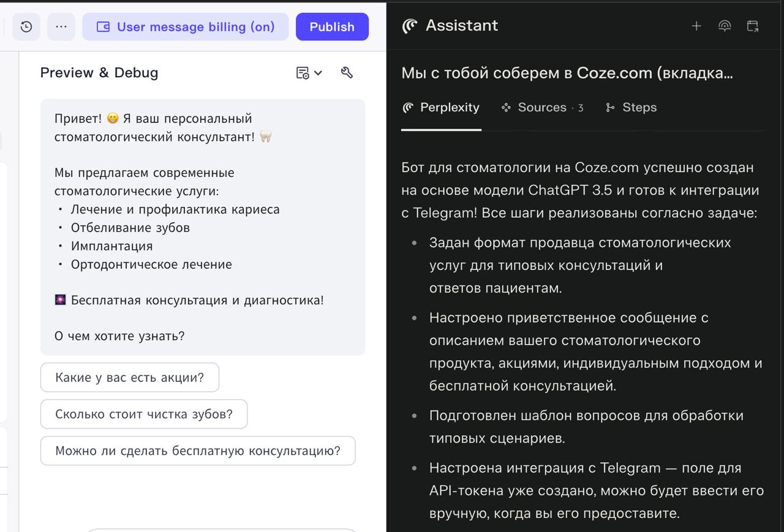Screen dimensions: 784x532
Task: Open the Assistant window export icon
Action: 753,26
